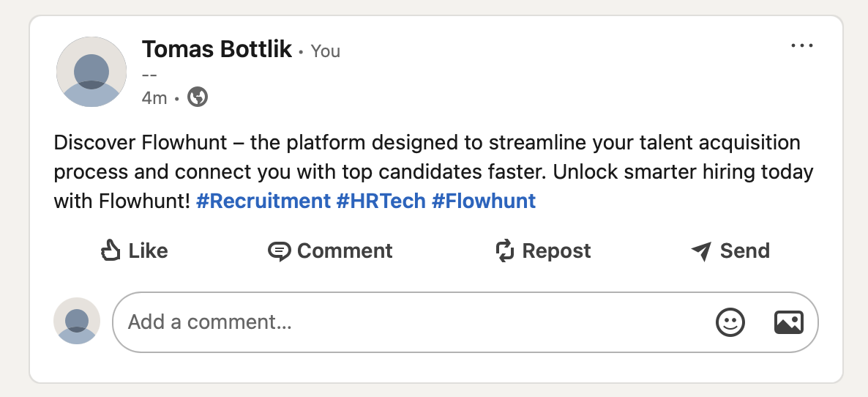868x397 pixels.
Task: Follow the #Recruitment hashtag link
Action: tap(263, 201)
